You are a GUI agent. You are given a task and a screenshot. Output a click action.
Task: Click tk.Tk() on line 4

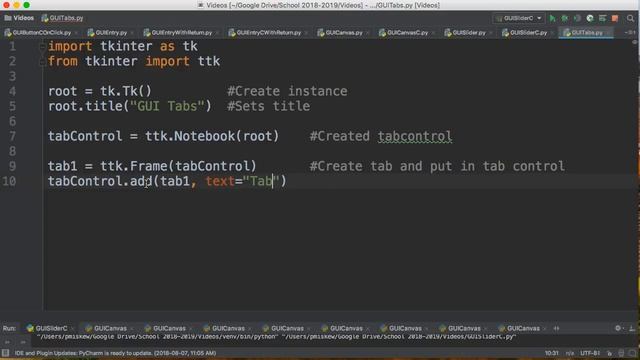[126, 91]
